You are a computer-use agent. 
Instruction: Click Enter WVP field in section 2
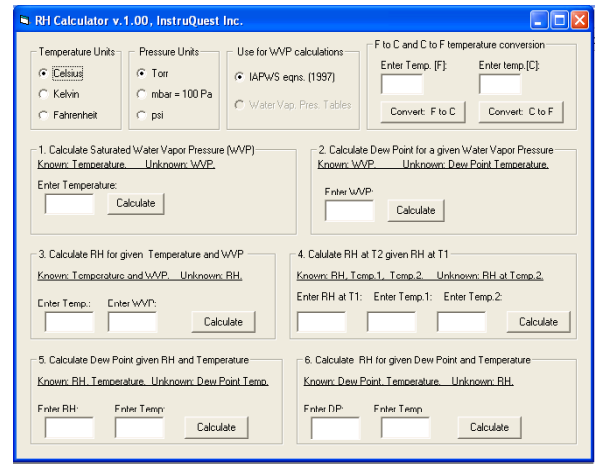[x=350, y=210]
